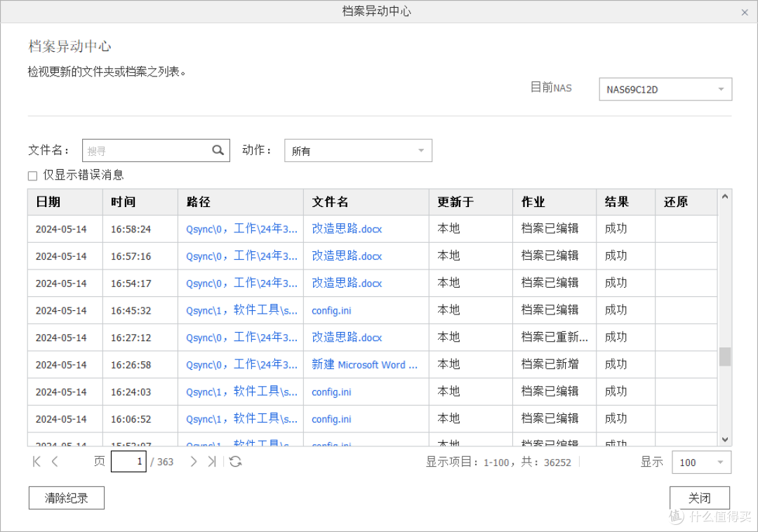758x532 pixels.
Task: Click the search magnifier icon
Action: pyautogui.click(x=218, y=150)
